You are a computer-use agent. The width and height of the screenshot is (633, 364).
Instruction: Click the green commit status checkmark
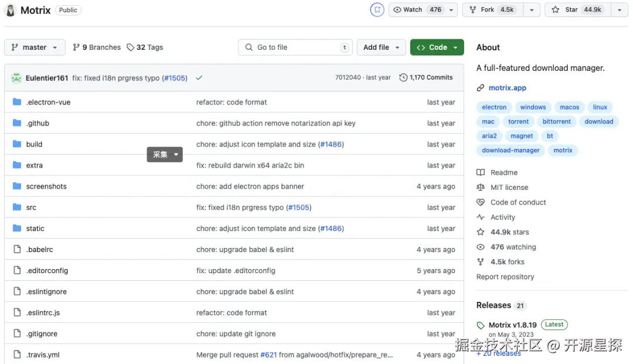(x=199, y=78)
